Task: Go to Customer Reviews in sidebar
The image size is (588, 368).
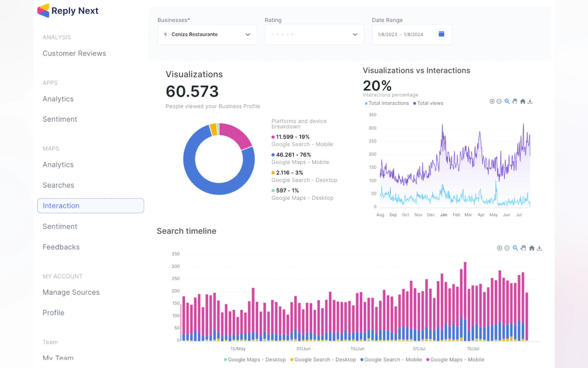Action: point(74,53)
